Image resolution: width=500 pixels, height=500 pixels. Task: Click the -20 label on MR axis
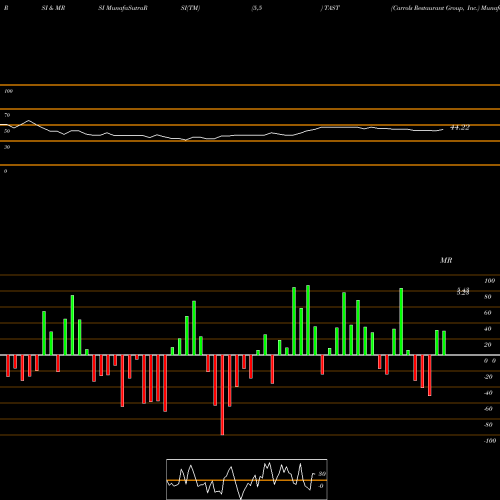[488, 377]
